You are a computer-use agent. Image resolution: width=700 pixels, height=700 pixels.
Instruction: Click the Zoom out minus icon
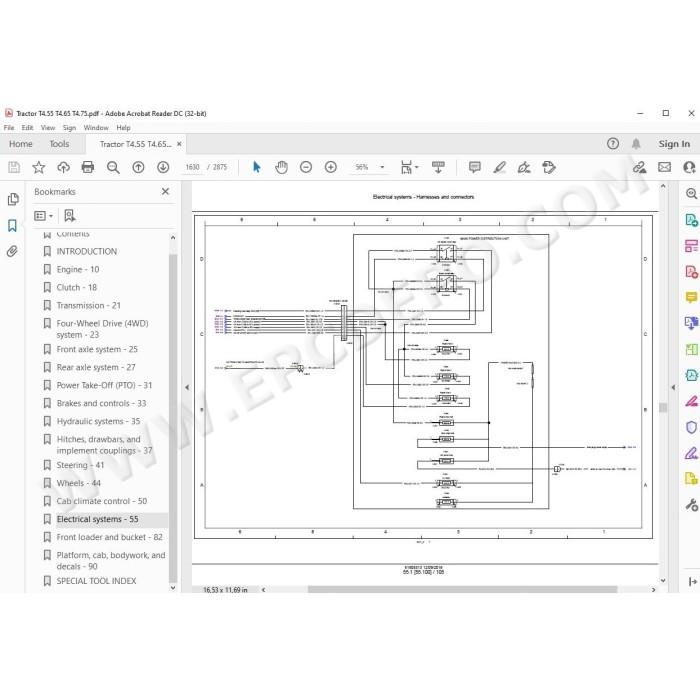[306, 167]
